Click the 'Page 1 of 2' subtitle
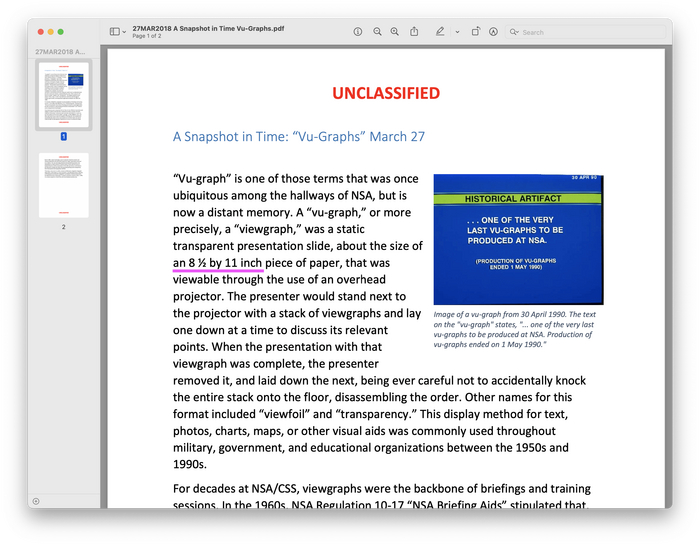The width and height of the screenshot is (700, 545). click(146, 36)
